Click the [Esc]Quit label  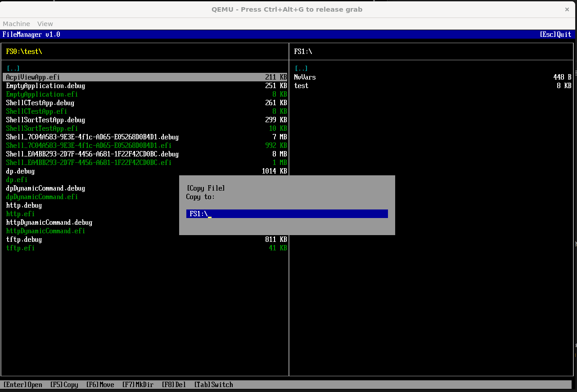click(555, 35)
